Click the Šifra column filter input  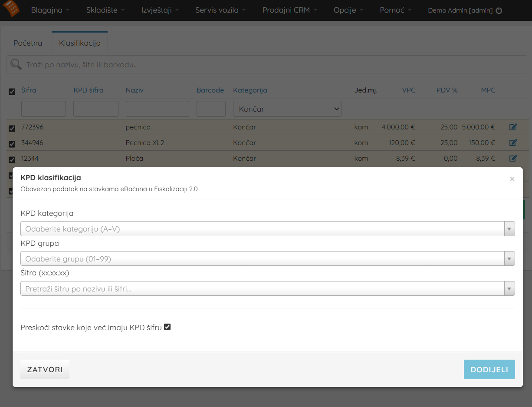point(43,109)
